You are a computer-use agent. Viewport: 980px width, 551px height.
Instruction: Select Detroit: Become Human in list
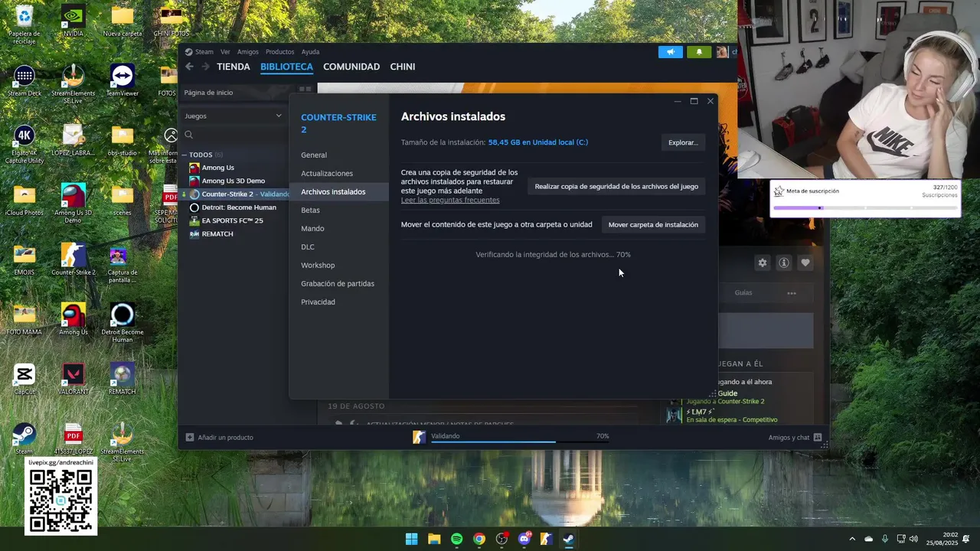tap(239, 207)
